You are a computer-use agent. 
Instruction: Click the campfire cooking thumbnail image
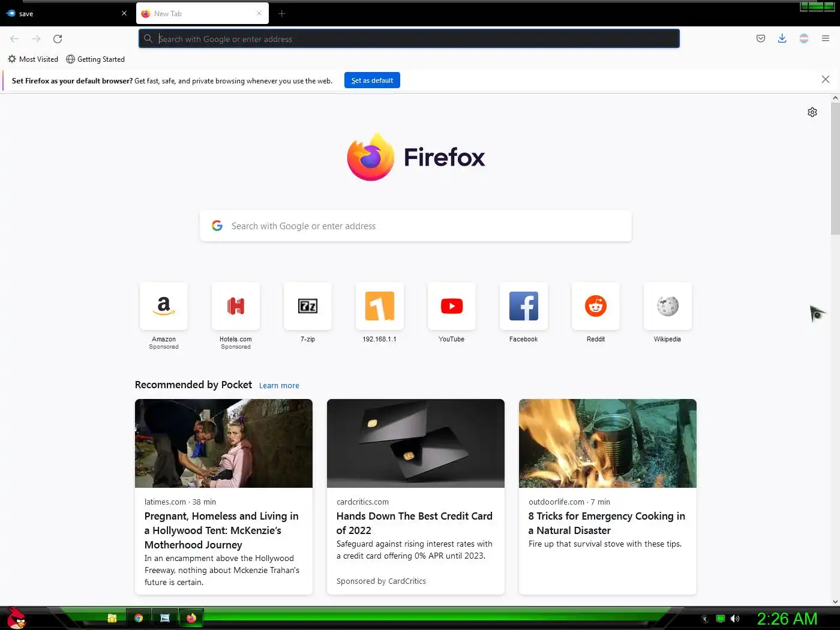coord(608,443)
